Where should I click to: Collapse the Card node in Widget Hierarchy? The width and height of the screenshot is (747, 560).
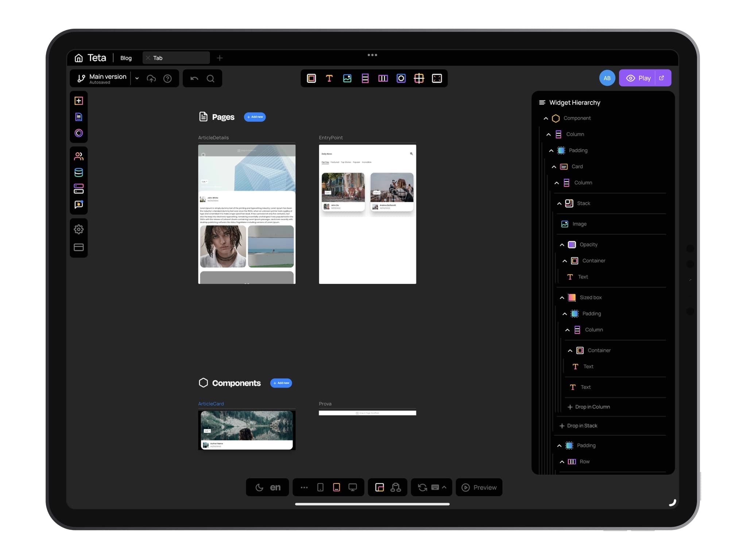[x=554, y=166]
